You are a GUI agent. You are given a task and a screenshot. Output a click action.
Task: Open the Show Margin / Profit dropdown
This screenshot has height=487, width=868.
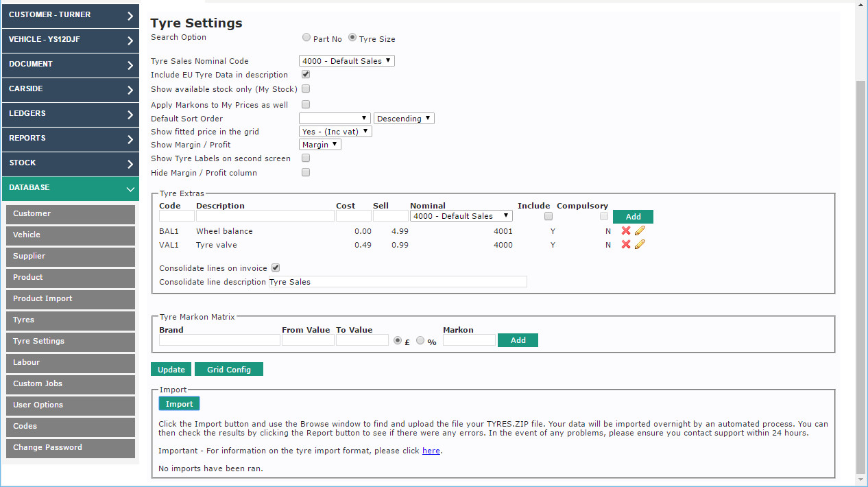pyautogui.click(x=320, y=145)
